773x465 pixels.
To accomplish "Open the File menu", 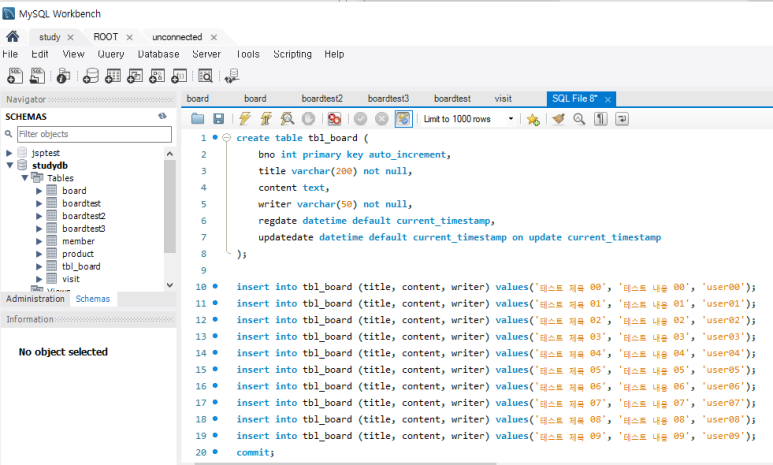I will 10,54.
